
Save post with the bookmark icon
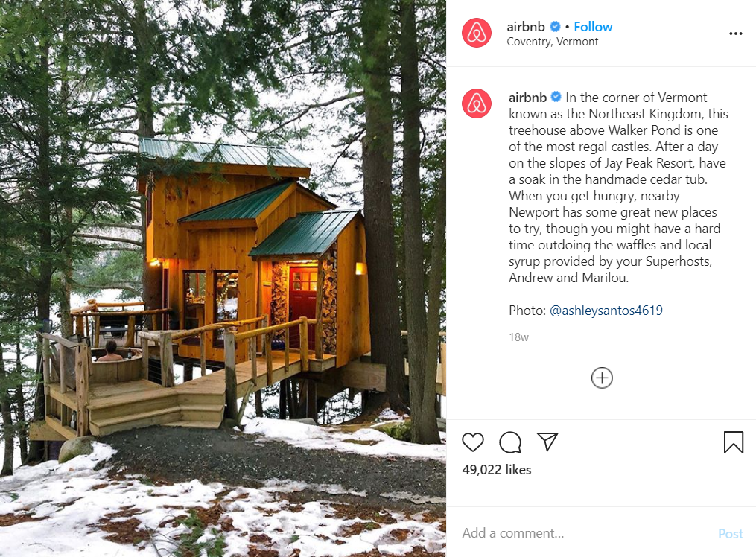coord(734,442)
